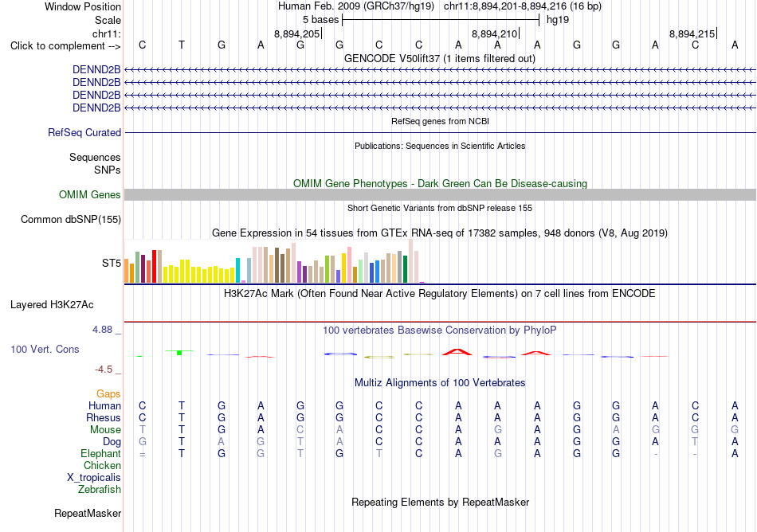Click the green square in the PhyloP track
Image resolution: width=757 pixels, height=532 pixels.
[179, 353]
